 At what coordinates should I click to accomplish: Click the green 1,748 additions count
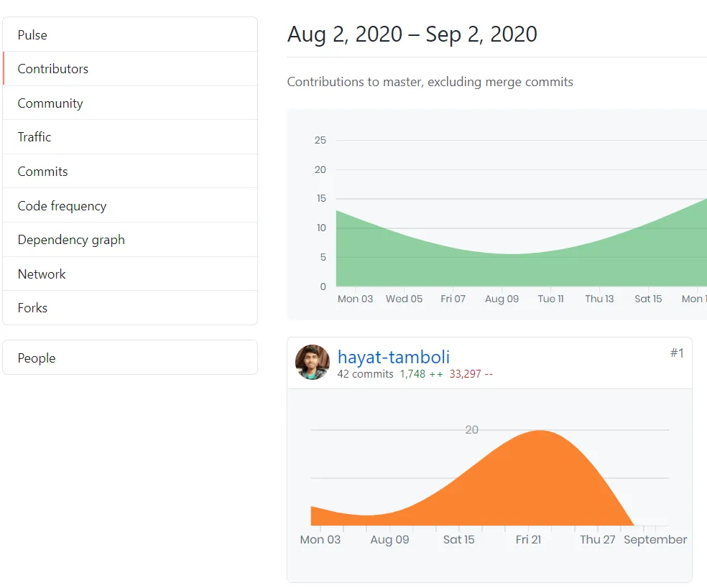(x=413, y=374)
